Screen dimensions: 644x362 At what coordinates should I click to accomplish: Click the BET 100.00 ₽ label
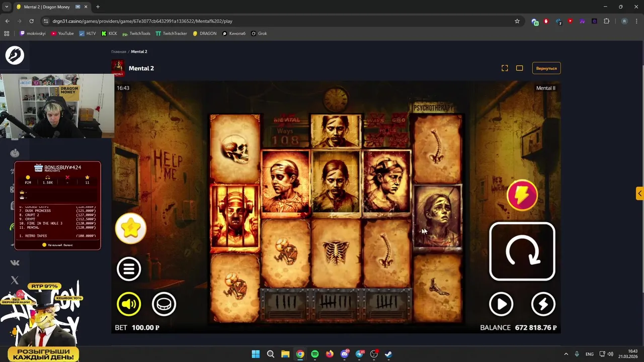(137, 327)
